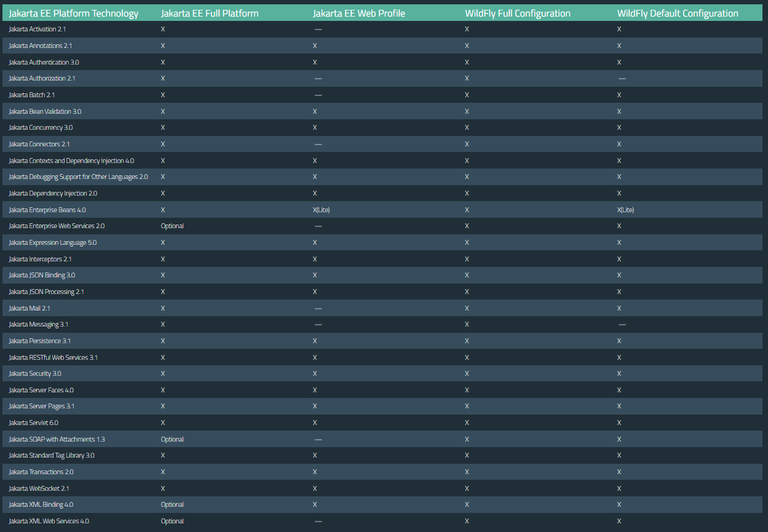Select the 'Jakarta Persistence 3.1' row label

[40, 341]
